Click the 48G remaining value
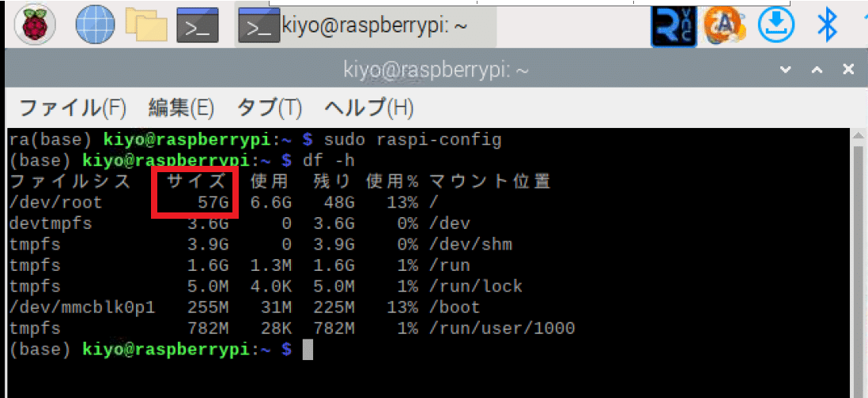Screen dimensions: 868x398 [338, 203]
